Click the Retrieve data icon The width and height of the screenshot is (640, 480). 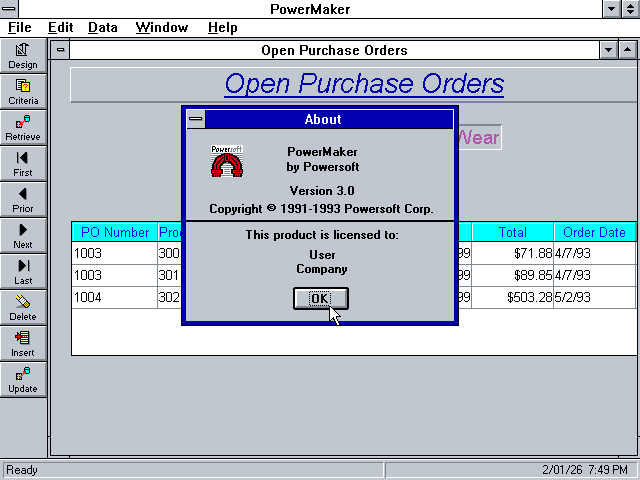(x=23, y=127)
